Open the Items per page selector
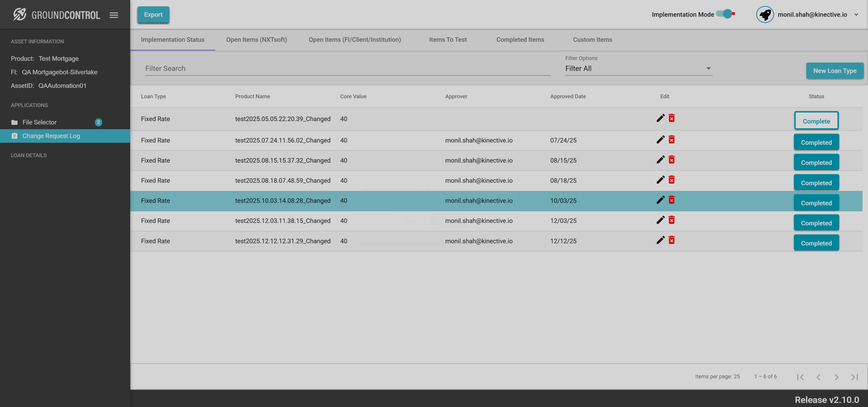The image size is (868, 407). pyautogui.click(x=736, y=376)
